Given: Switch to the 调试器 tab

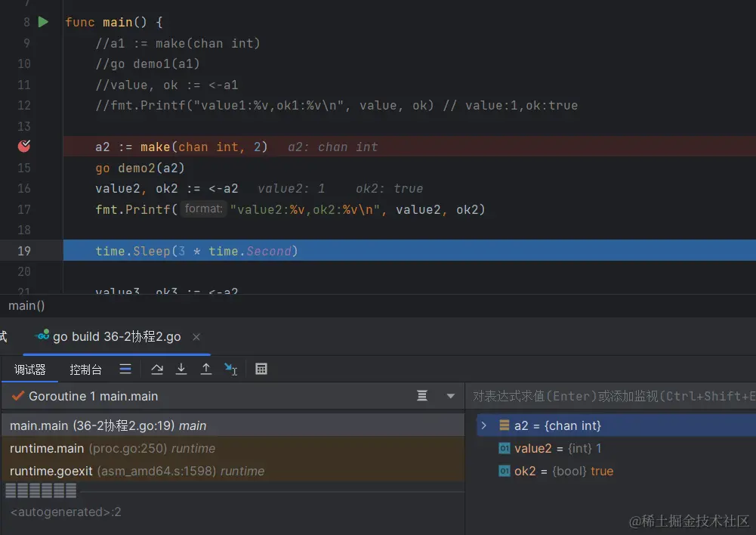Looking at the screenshot, I should (30, 370).
